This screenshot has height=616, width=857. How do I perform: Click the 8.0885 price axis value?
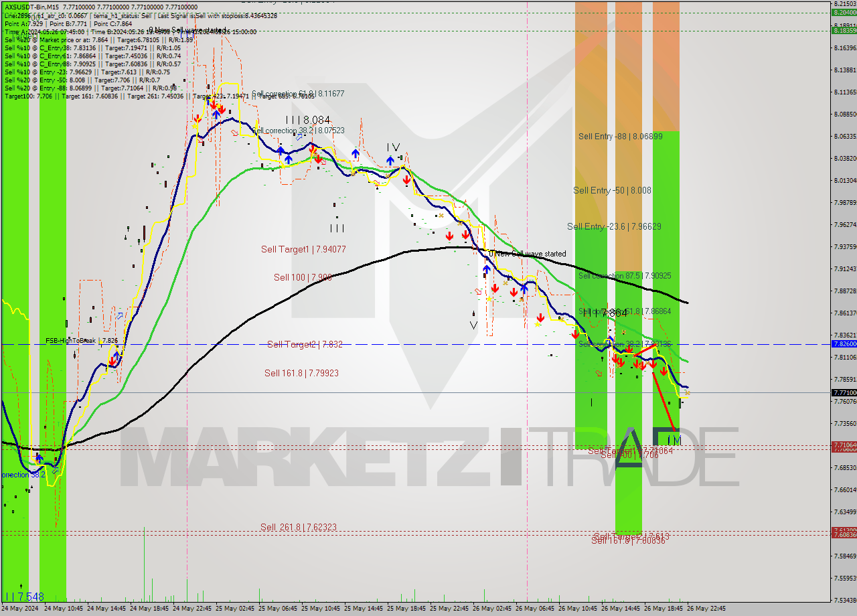[x=845, y=114]
